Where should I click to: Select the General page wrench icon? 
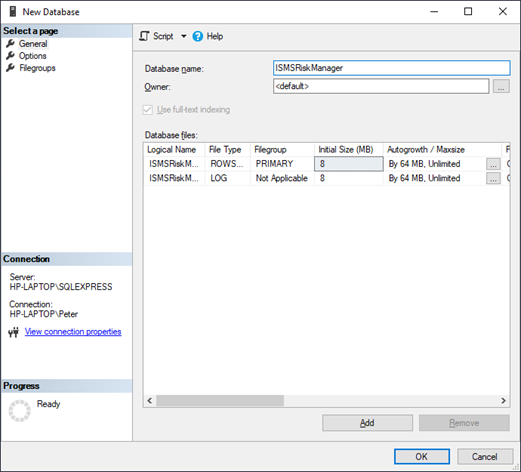pyautogui.click(x=11, y=43)
